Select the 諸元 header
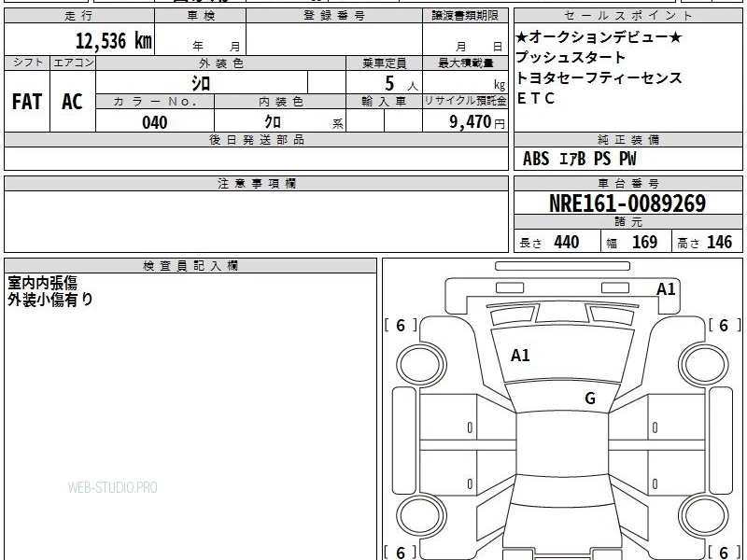Viewport: 747px width, 560px height. [627, 222]
